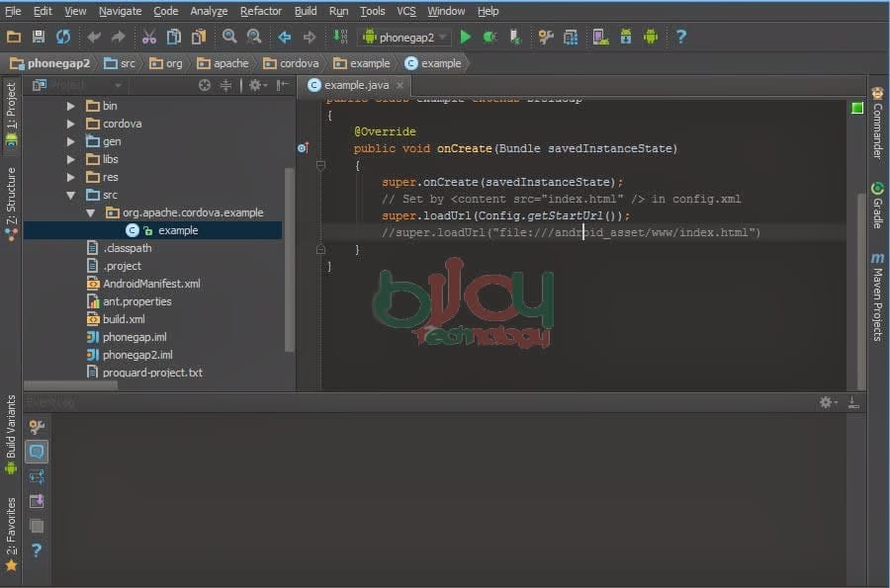The height and width of the screenshot is (588, 890).
Task: Click the Synchronize icon in the toolbar
Action: 63,37
